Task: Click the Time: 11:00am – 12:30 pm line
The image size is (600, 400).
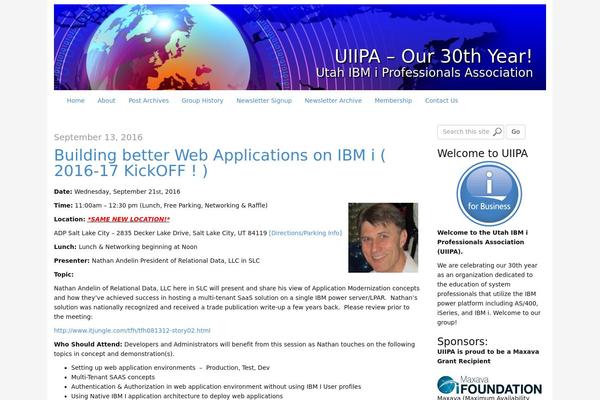Action: [161, 205]
